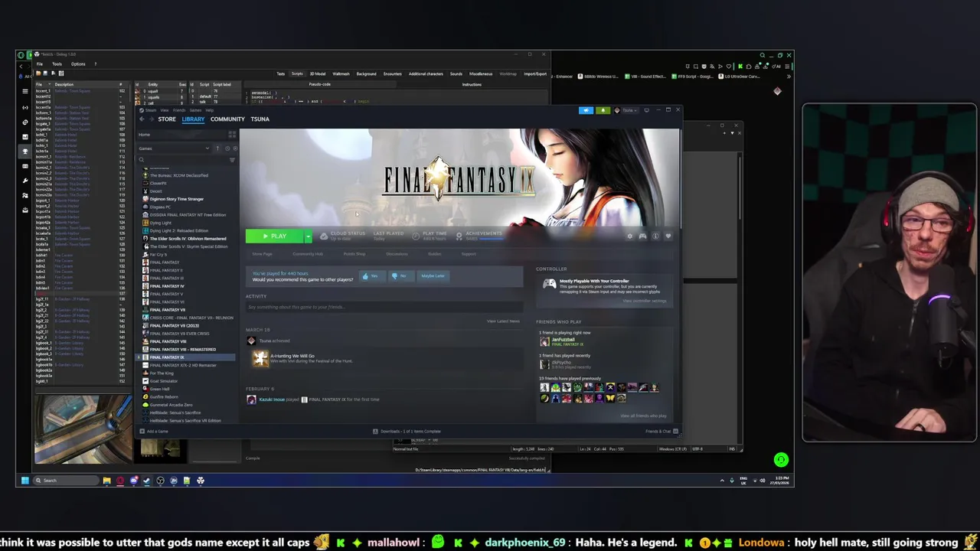
Task: Open the Steam Games menu
Action: [x=195, y=110]
